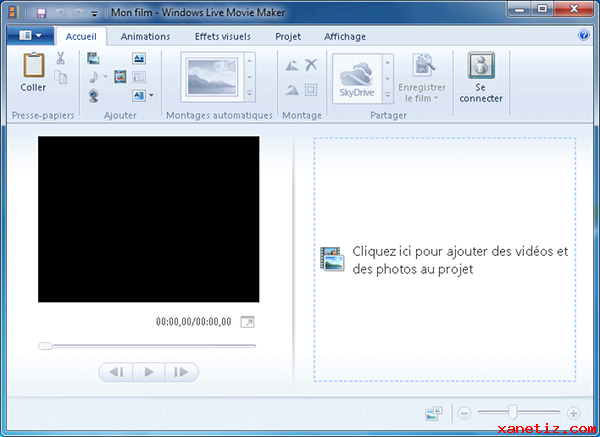Expand the Montages automatiques gallery
600x437 pixels.
click(x=250, y=93)
